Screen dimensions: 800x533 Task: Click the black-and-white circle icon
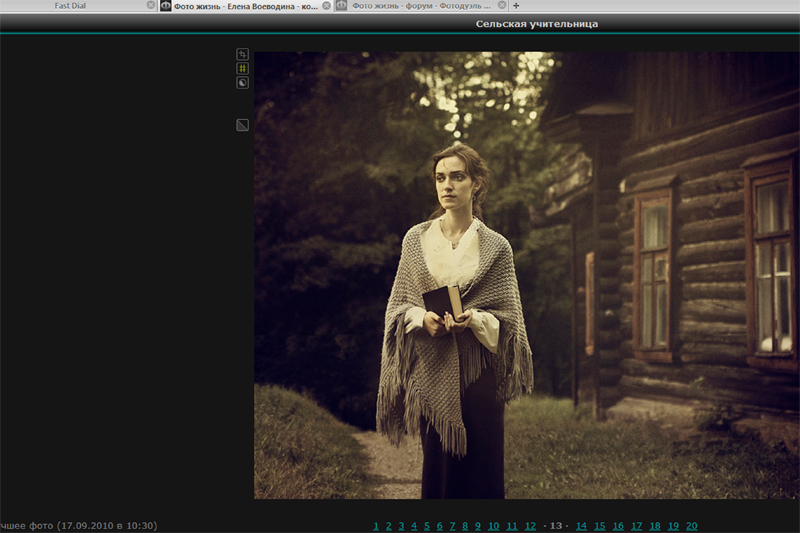(242, 82)
